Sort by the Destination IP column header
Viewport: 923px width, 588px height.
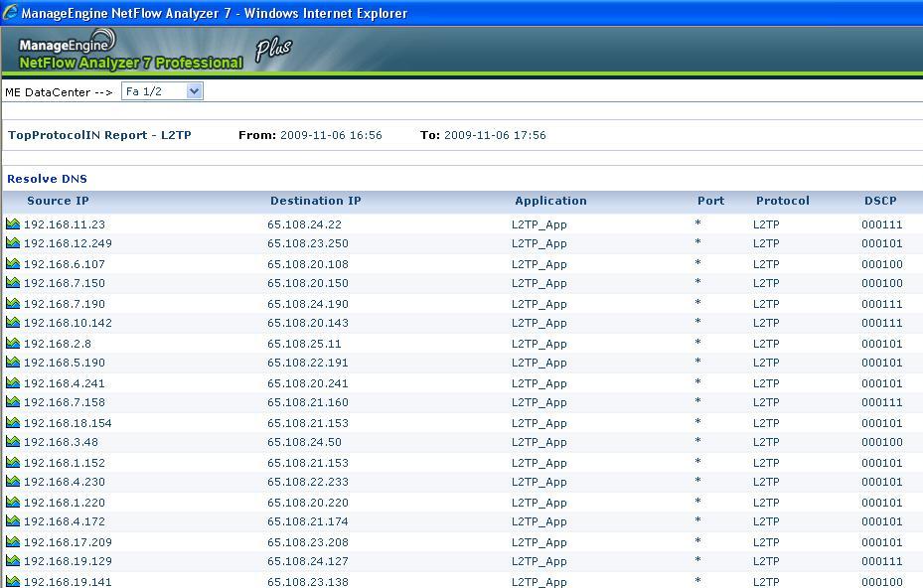tap(315, 201)
